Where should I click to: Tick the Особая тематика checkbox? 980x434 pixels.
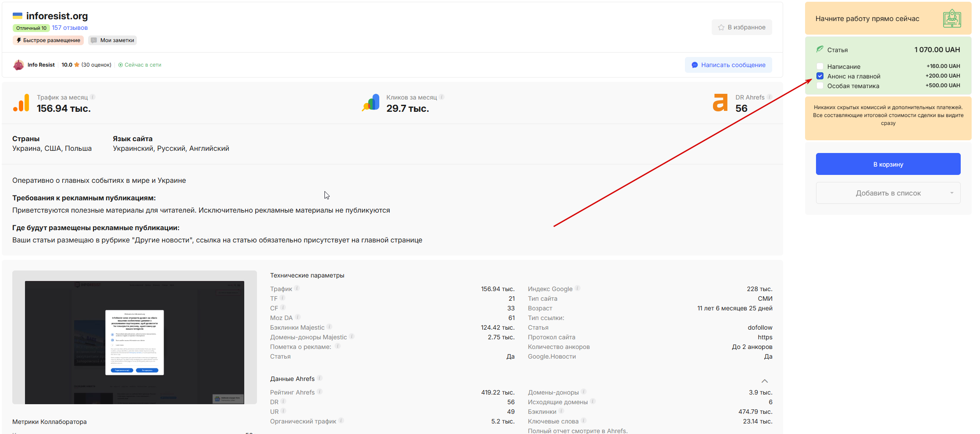pyautogui.click(x=820, y=85)
